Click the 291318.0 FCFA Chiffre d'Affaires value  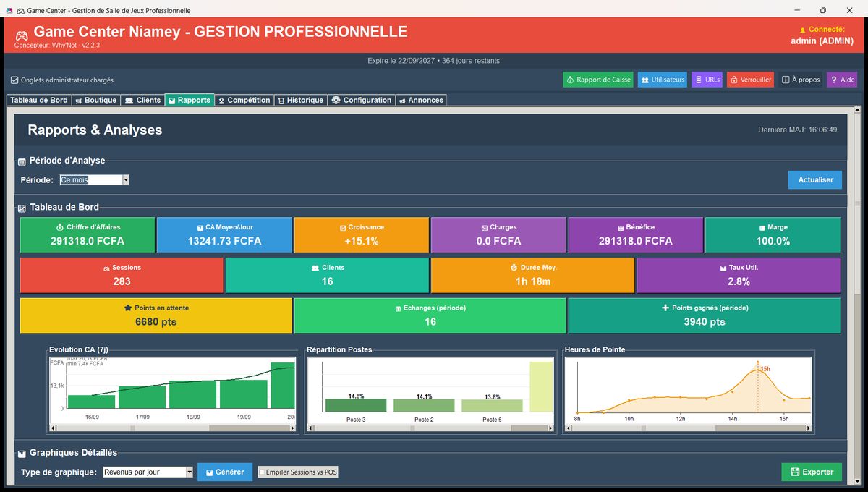pos(87,241)
